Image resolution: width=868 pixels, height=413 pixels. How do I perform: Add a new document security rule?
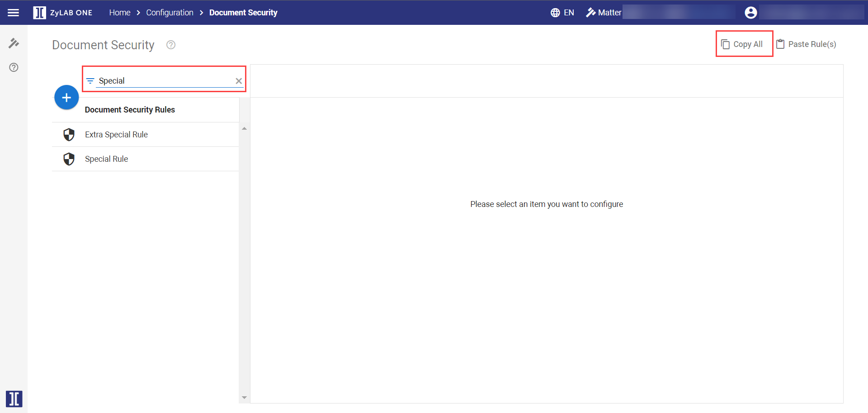[66, 98]
